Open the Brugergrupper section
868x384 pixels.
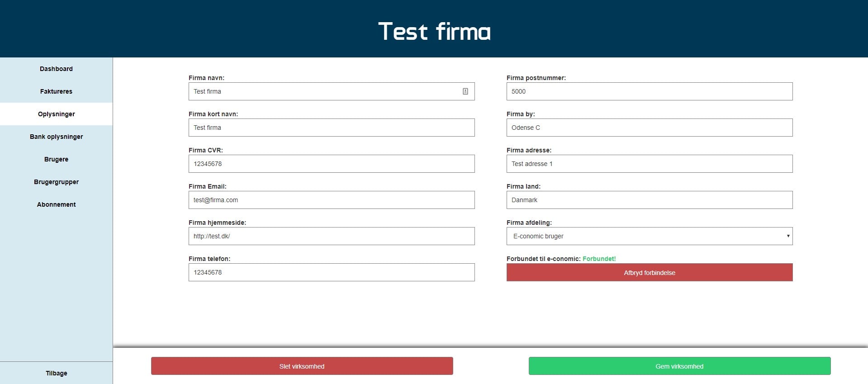tap(56, 182)
